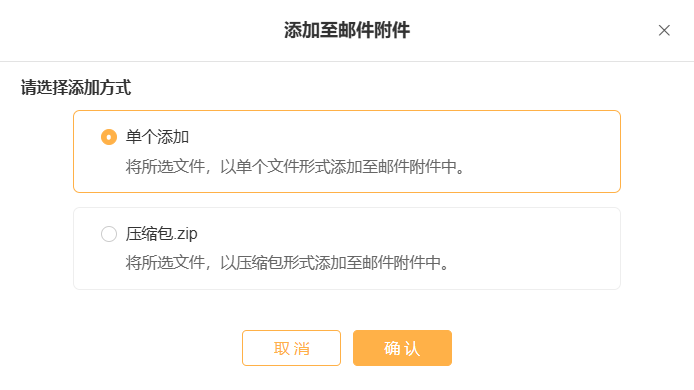Select the 压缩包.zip radio button
Screen dimensions: 694x390
[x=109, y=234]
